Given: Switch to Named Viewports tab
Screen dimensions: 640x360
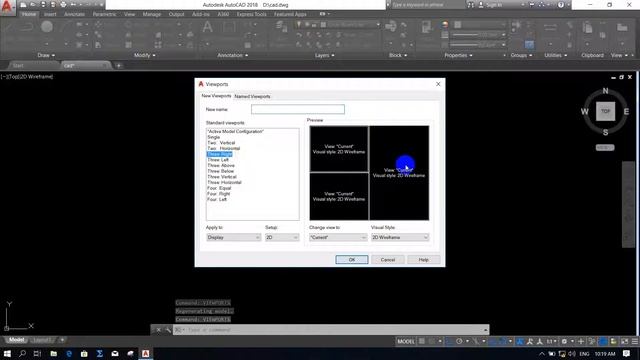Looking at the screenshot, I should (x=252, y=96).
